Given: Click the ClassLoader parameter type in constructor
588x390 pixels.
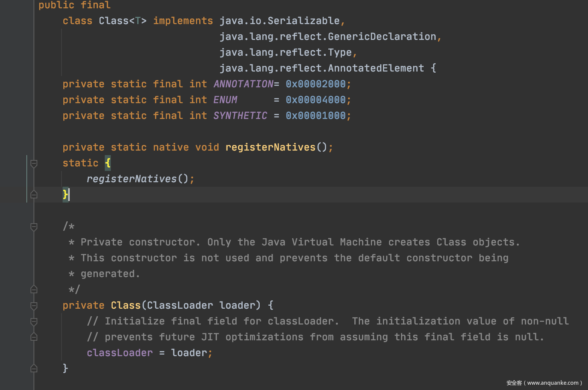Looking at the screenshot, I should [180, 305].
